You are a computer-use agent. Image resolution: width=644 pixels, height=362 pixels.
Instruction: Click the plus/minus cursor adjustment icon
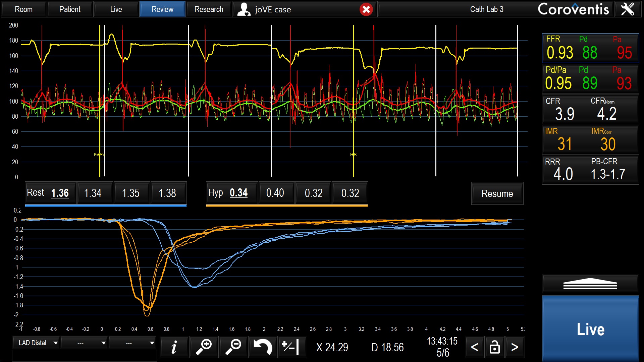pyautogui.click(x=292, y=347)
